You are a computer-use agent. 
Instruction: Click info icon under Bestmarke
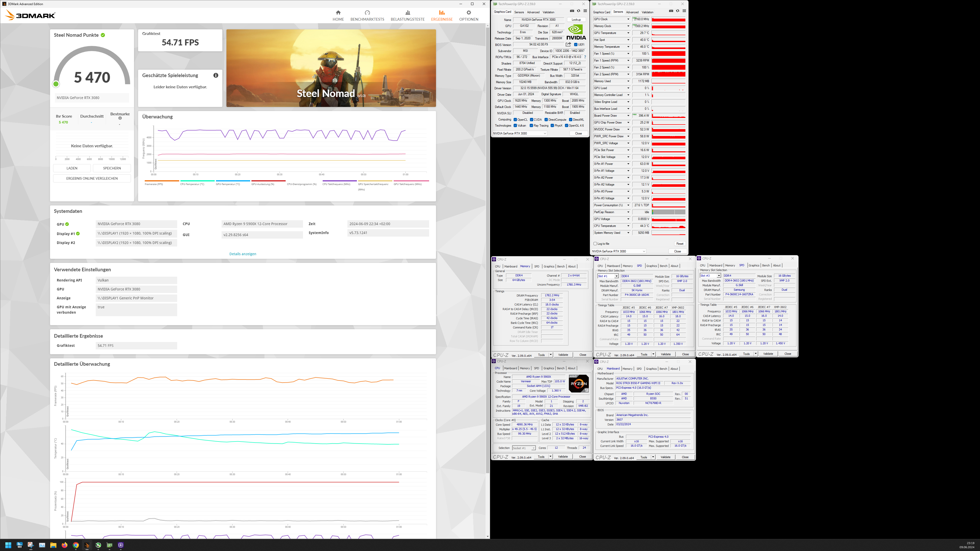point(120,118)
